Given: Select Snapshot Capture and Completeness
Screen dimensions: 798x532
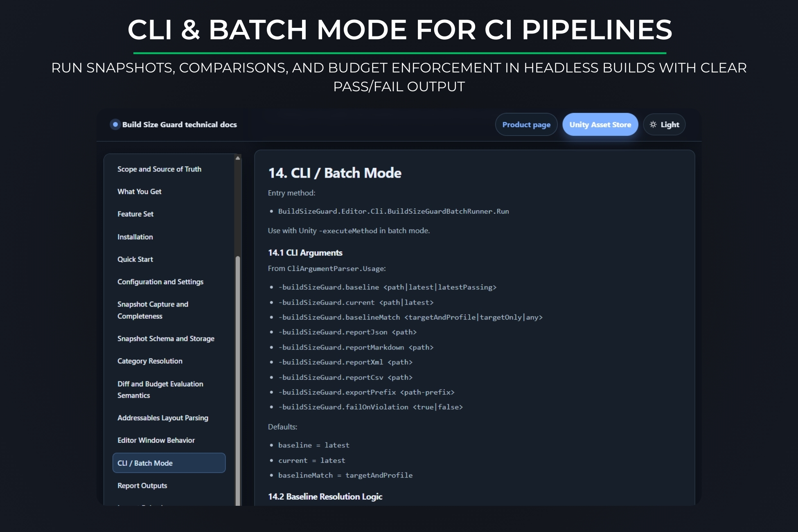Looking at the screenshot, I should click(x=153, y=310).
